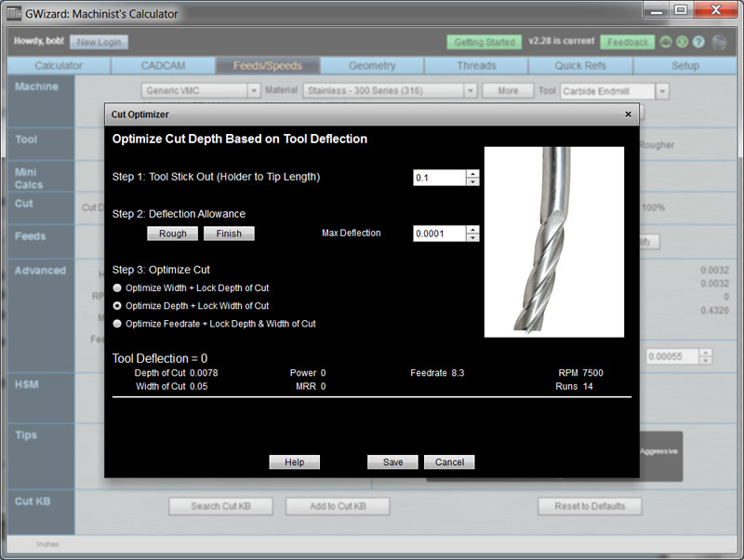Choose Optimize Depth + Lock Width of Cut

pos(118,304)
